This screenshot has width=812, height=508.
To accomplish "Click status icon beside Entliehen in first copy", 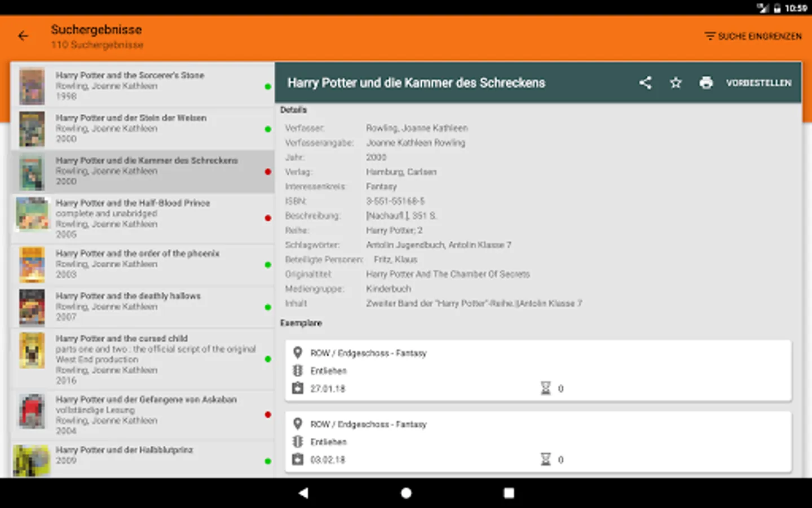I will click(x=298, y=371).
